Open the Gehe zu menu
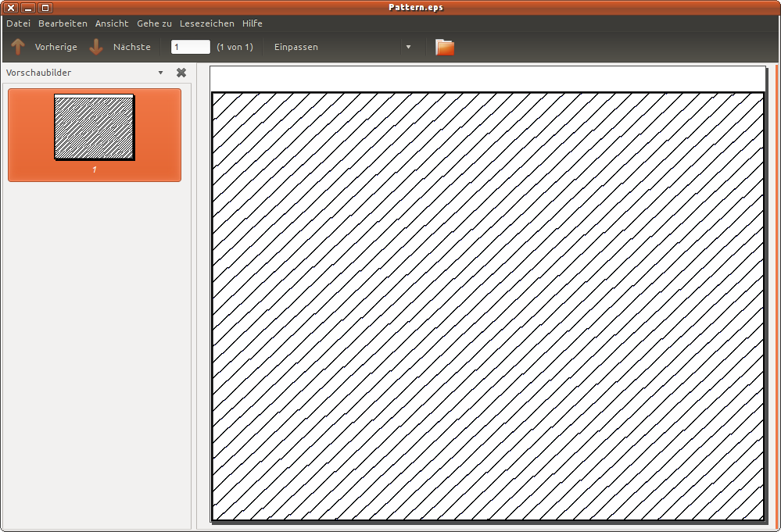 click(x=154, y=23)
